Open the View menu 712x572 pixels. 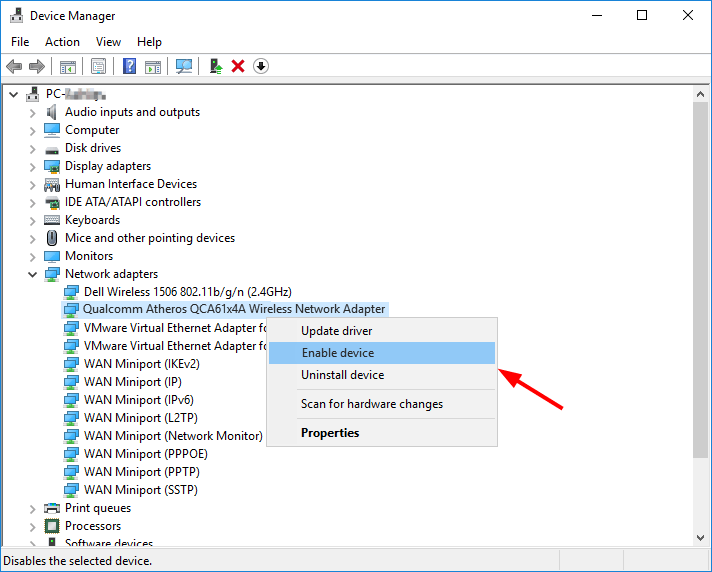click(x=108, y=42)
